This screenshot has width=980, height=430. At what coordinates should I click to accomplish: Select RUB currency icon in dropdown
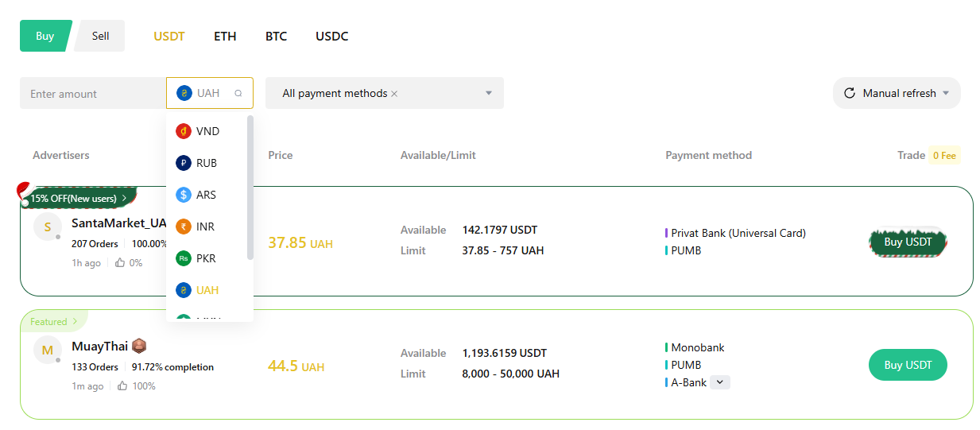point(184,163)
